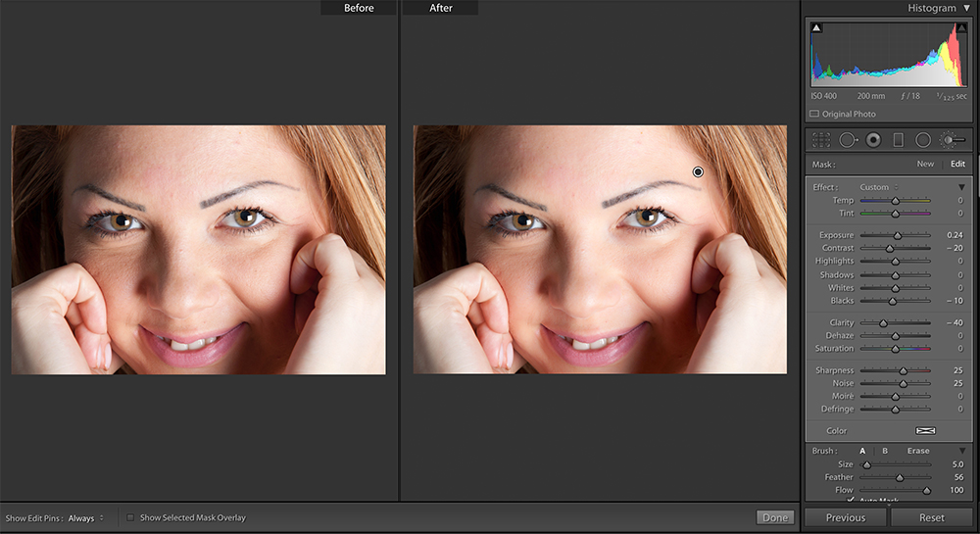This screenshot has width=980, height=534.
Task: Click the Defringe slider handle
Action: pyautogui.click(x=895, y=410)
